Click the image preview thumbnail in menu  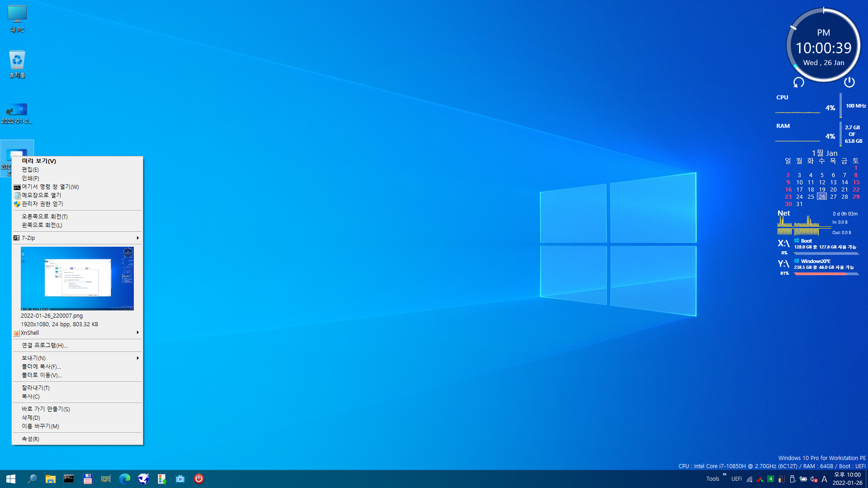pos(77,278)
